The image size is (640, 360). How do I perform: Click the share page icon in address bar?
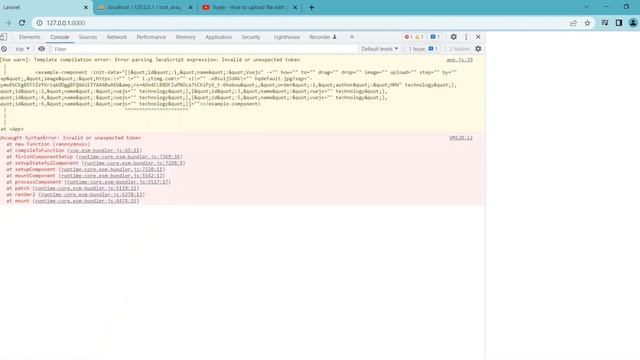tap(573, 23)
